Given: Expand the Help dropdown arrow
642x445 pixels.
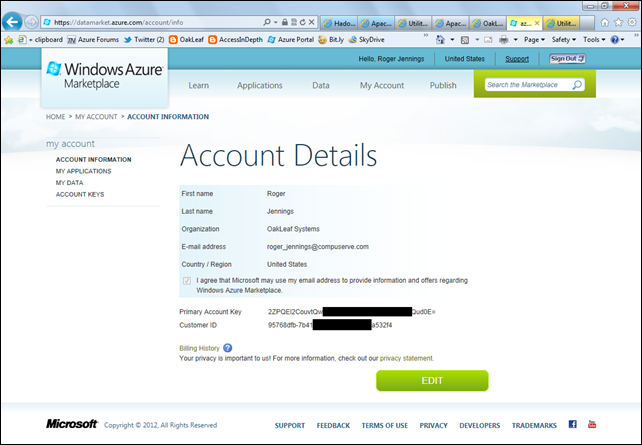Looking at the screenshot, I should [623, 40].
